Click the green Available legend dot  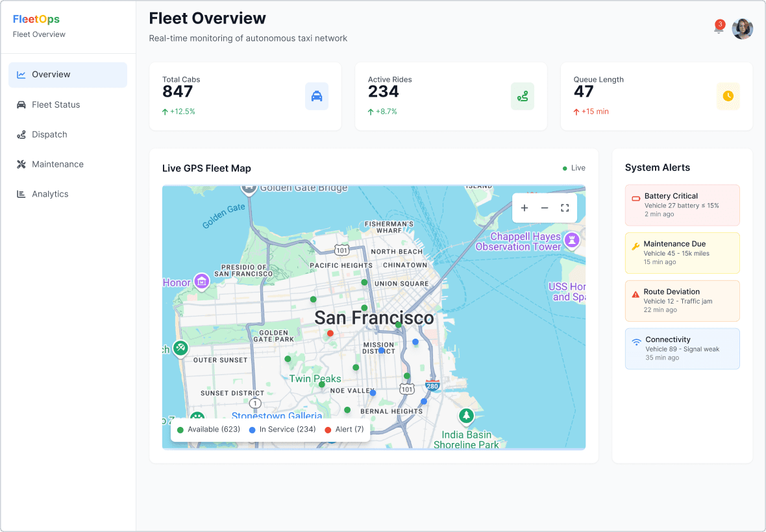click(180, 430)
